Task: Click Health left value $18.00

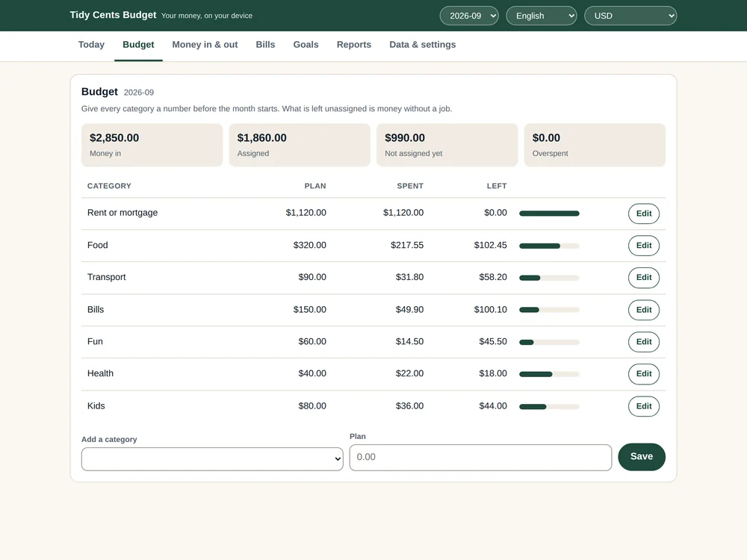Action: (492, 373)
